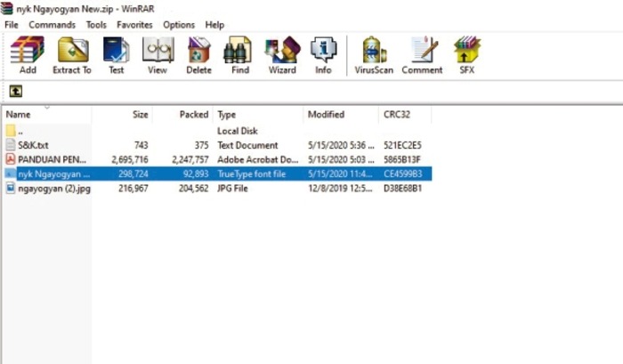Select the nyk Ngayogyan font file name
The width and height of the screenshot is (623, 364).
coord(54,174)
